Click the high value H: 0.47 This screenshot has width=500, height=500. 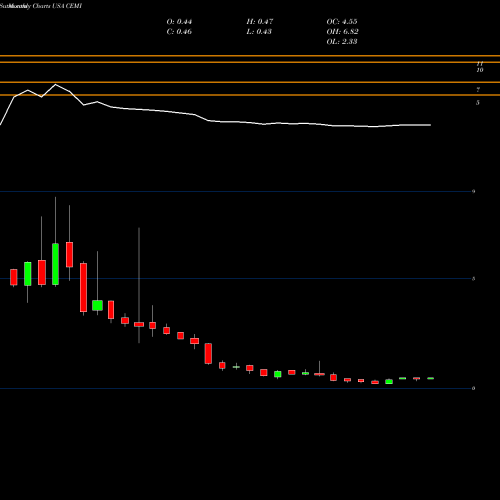coord(260,22)
